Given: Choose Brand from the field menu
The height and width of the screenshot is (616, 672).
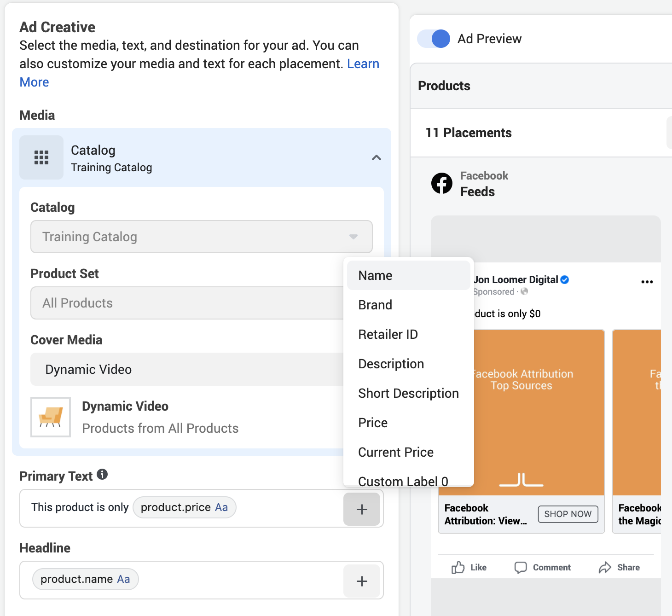Looking at the screenshot, I should point(409,305).
